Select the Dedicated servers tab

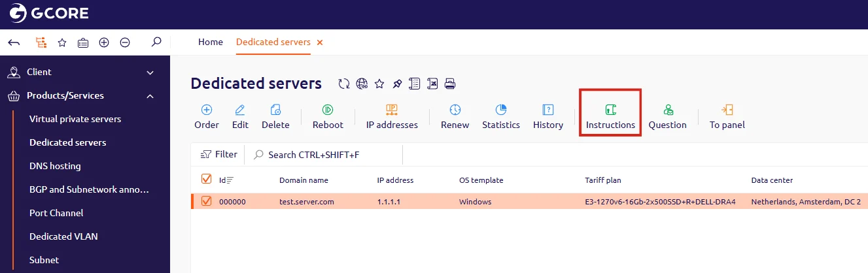pyautogui.click(x=273, y=42)
